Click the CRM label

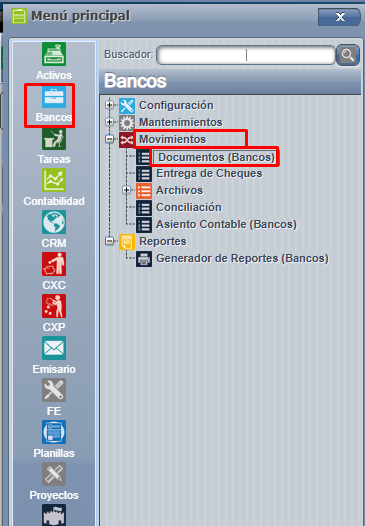pyautogui.click(x=54, y=243)
